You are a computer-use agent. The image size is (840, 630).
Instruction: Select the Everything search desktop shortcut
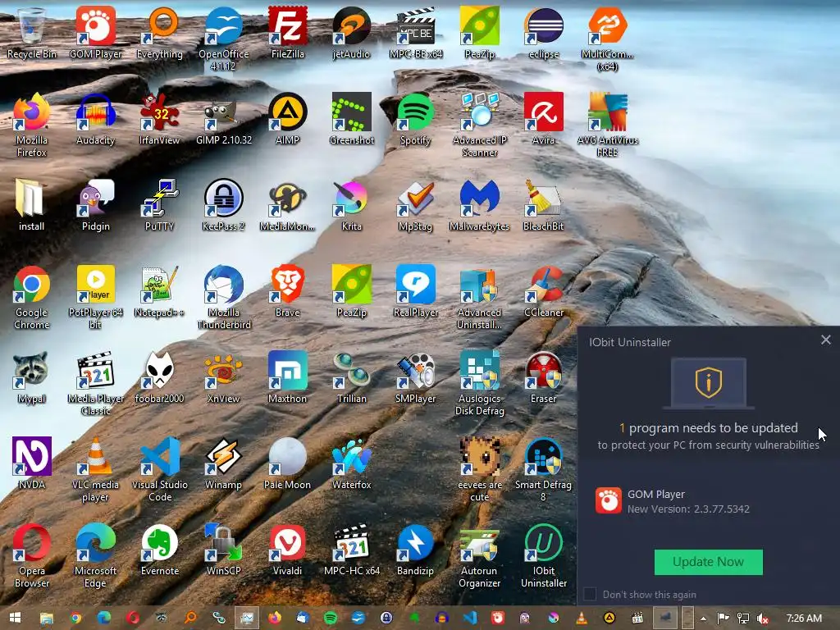click(160, 32)
